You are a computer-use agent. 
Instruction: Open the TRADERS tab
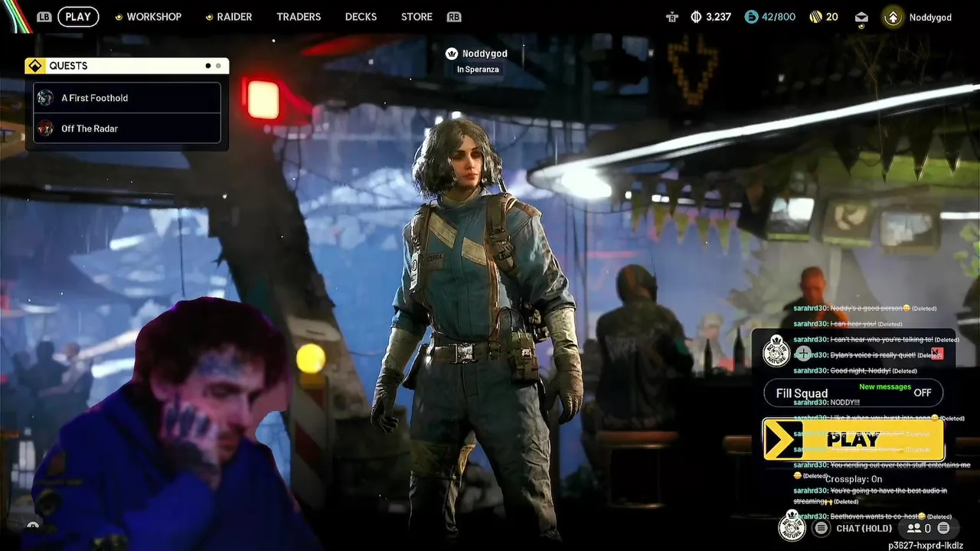click(299, 17)
